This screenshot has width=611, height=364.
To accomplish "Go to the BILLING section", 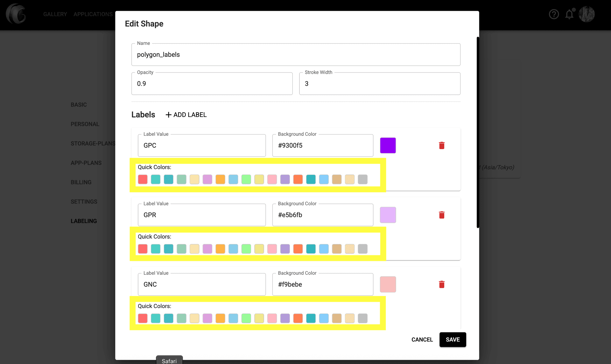I will pyautogui.click(x=81, y=182).
